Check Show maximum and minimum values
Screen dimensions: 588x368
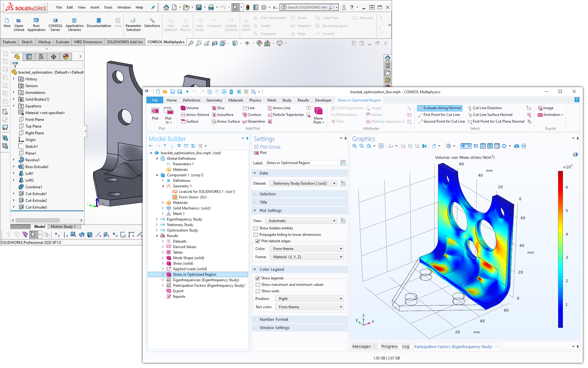coord(258,285)
